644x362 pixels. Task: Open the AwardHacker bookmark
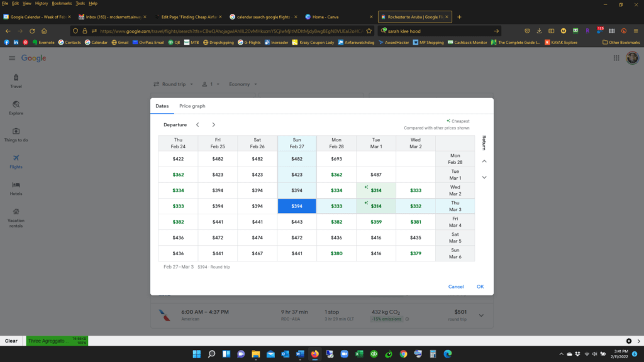pos(394,42)
